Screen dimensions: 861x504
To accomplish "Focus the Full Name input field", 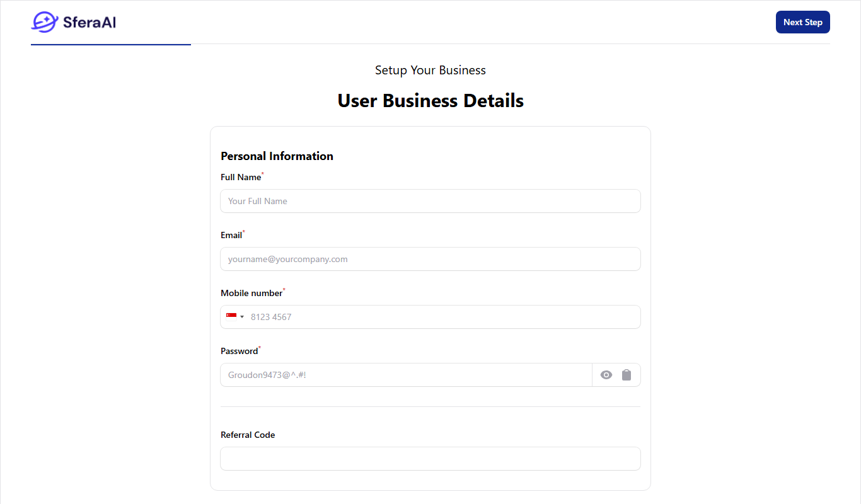I will click(x=430, y=201).
